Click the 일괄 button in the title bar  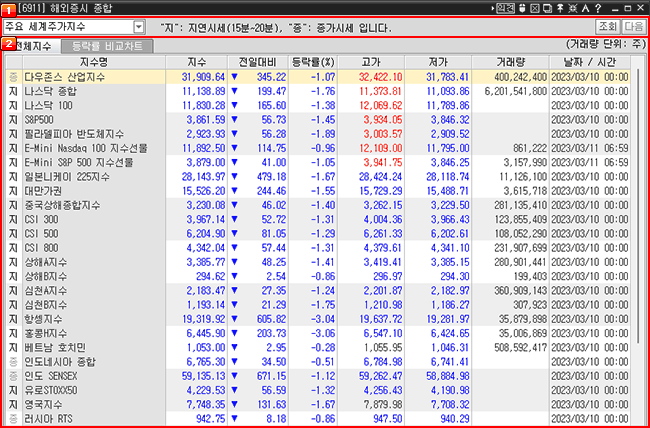[x=505, y=8]
